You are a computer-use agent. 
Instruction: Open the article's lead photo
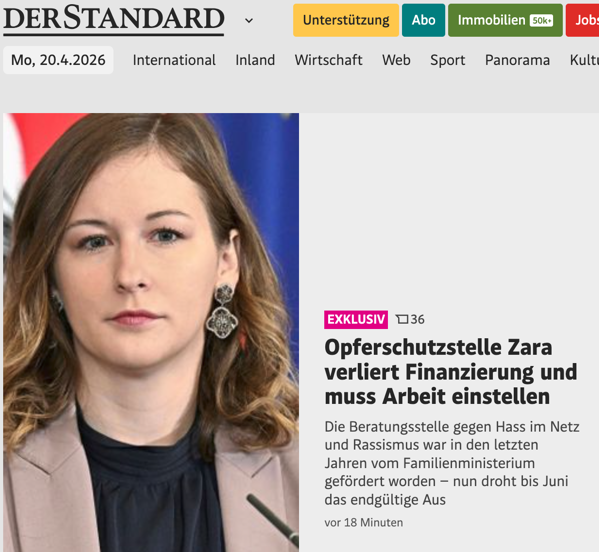(151, 332)
